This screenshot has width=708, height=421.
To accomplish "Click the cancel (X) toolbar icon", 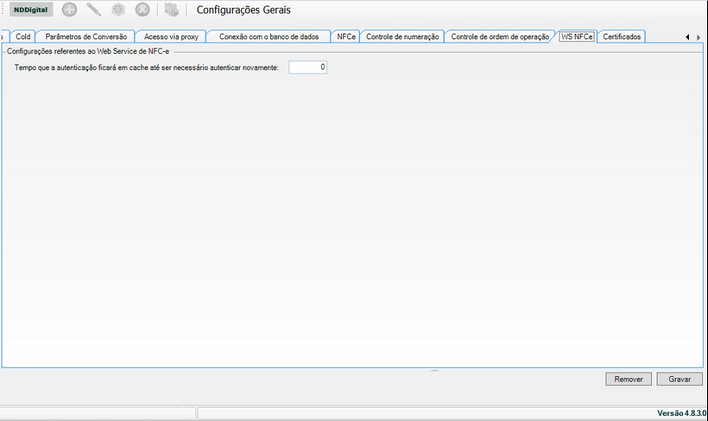I will (x=142, y=9).
